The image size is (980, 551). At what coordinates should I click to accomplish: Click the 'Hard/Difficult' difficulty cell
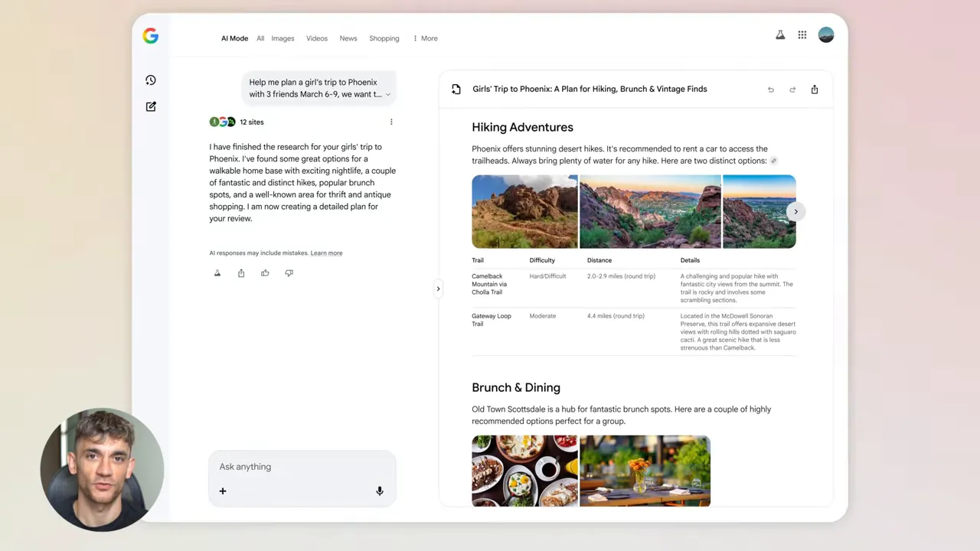(547, 276)
